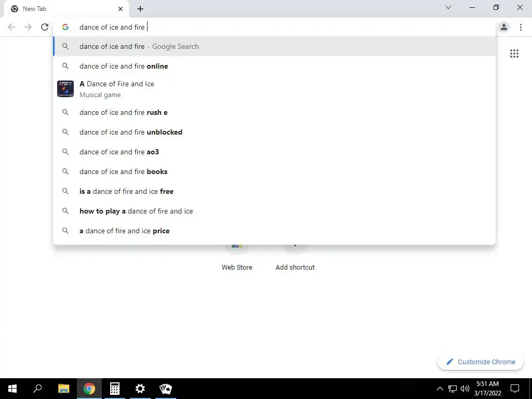The image size is (532, 399).
Task: Open Calculator from the taskbar
Action: 115,389
